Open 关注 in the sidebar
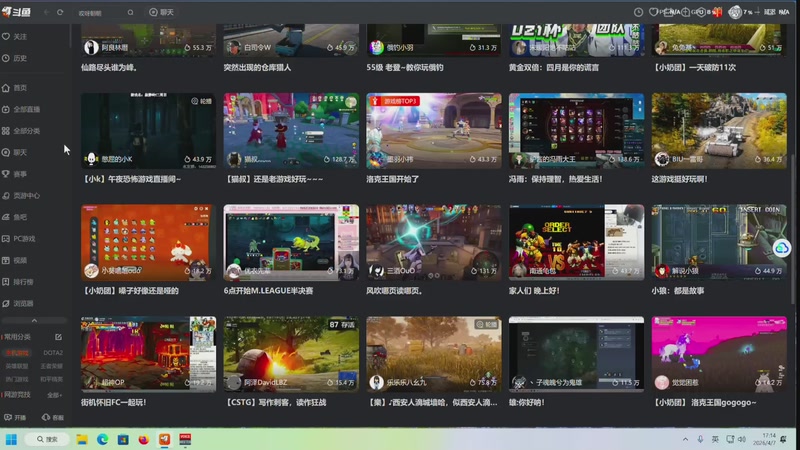The height and width of the screenshot is (450, 800). [x=14, y=37]
